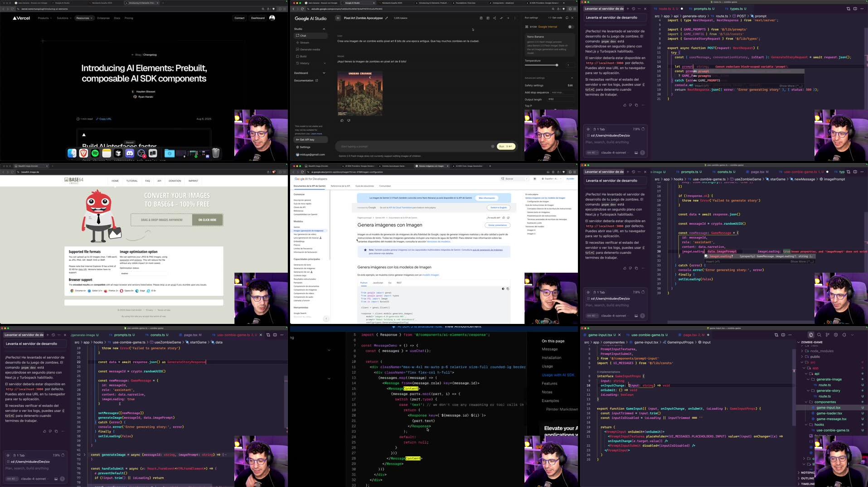Copy the Python code sample in Imagen docs
Viewport: 868px width, 487px height.
(x=508, y=289)
